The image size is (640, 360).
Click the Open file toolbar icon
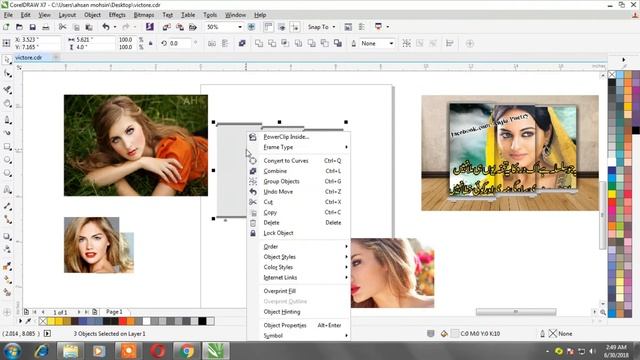tap(19, 27)
